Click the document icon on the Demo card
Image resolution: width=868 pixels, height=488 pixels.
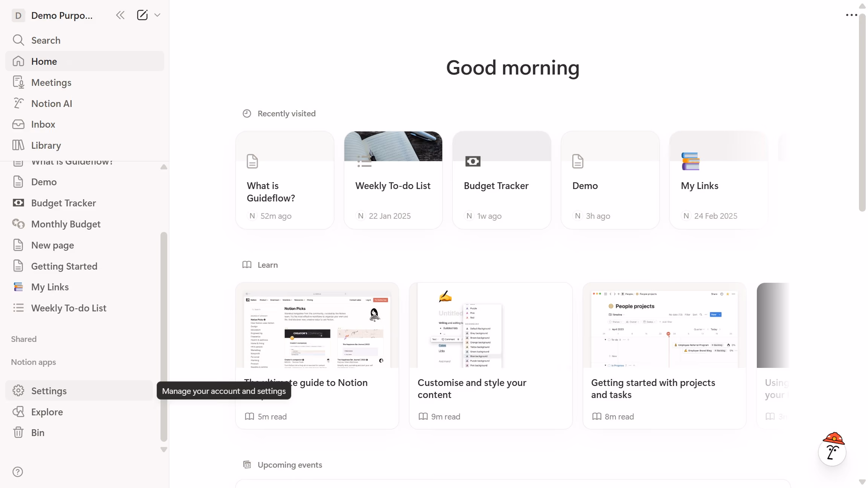click(x=578, y=161)
